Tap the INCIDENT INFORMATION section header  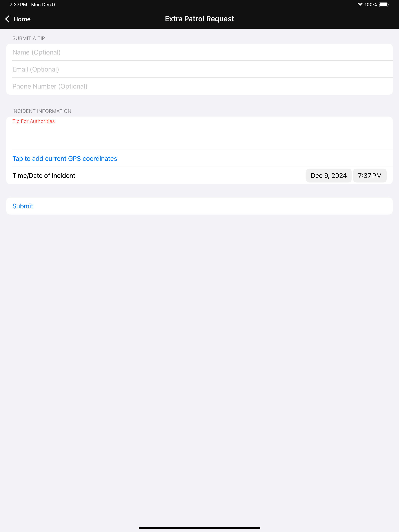(x=42, y=111)
